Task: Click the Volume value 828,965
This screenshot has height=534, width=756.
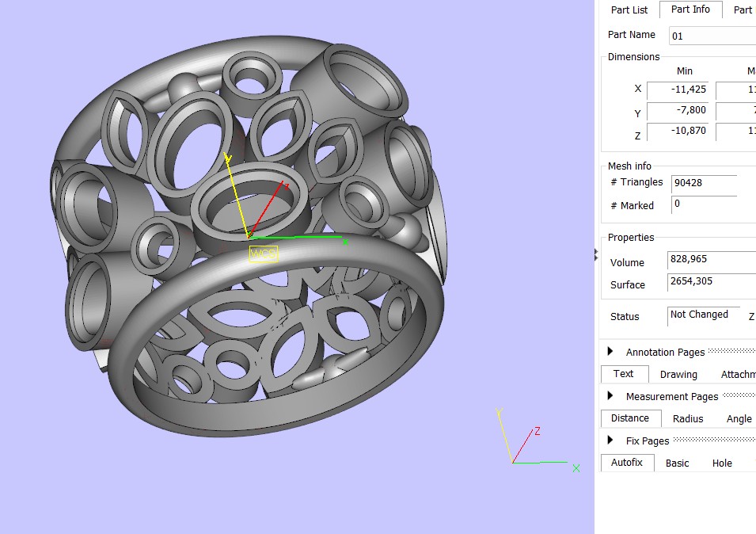Action: click(x=712, y=259)
